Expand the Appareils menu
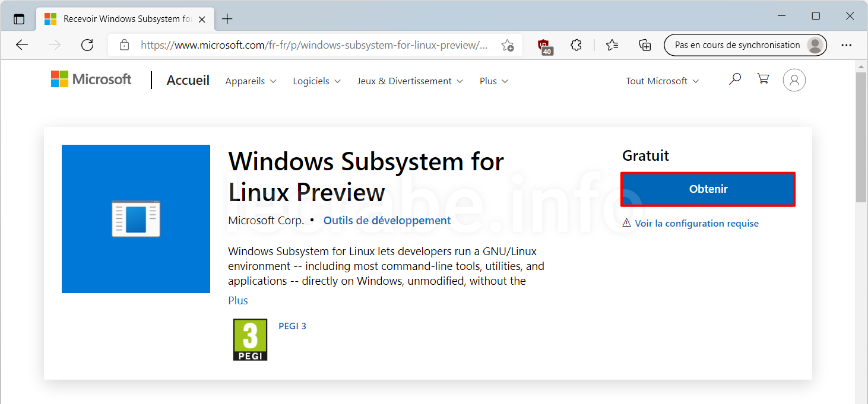Image resolution: width=868 pixels, height=404 pixels. [251, 81]
